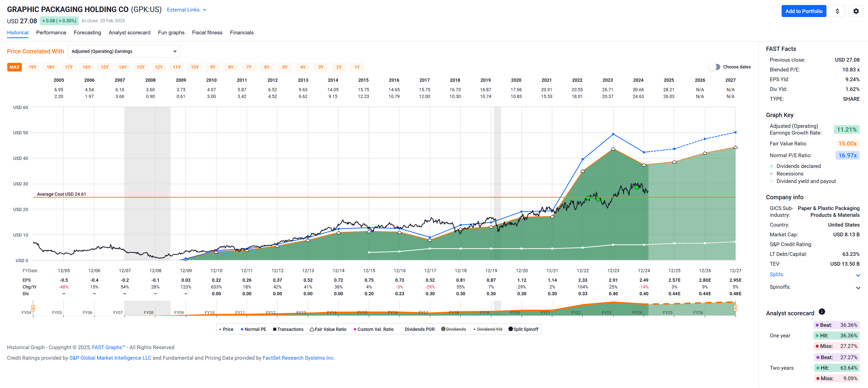This screenshot has height=388, width=868.
Task: Click the Average Cost USD 24.61 label
Action: point(61,194)
